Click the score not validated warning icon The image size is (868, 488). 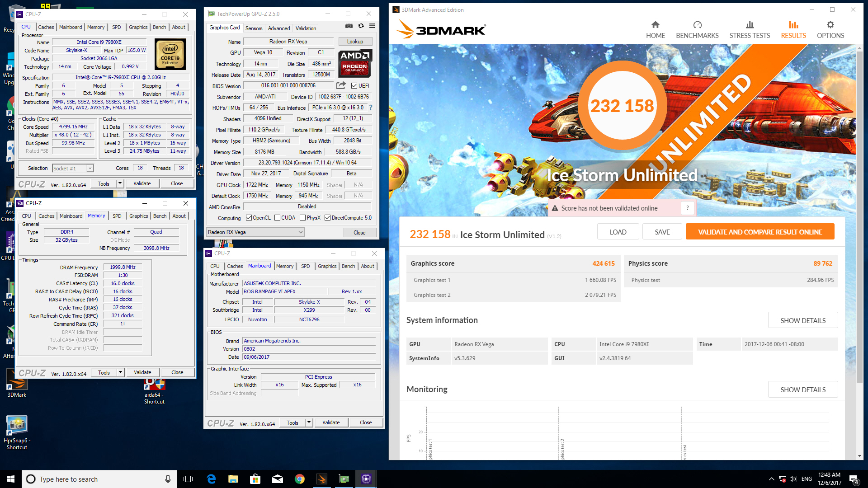[555, 208]
